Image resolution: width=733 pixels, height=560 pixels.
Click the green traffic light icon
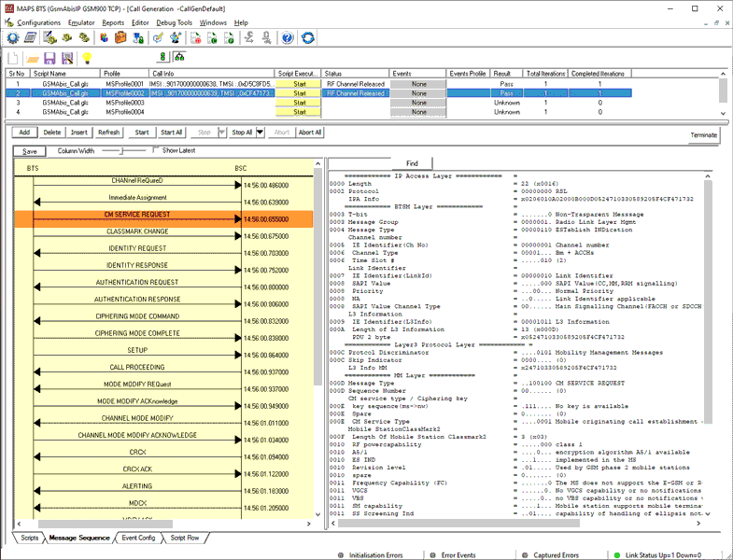click(x=162, y=57)
